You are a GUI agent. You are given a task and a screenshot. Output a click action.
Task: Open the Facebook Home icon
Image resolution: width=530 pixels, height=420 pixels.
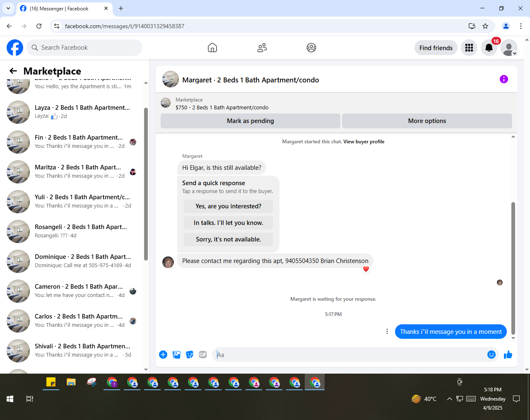212,48
